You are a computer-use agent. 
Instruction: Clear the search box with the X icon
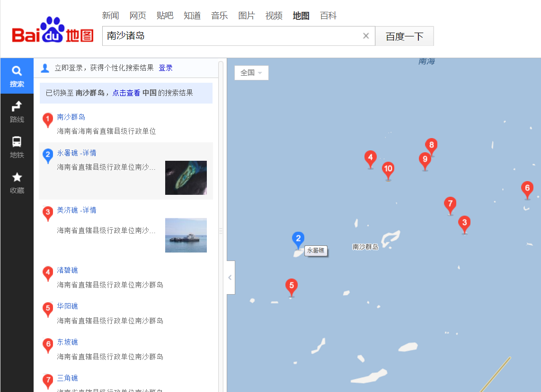366,36
